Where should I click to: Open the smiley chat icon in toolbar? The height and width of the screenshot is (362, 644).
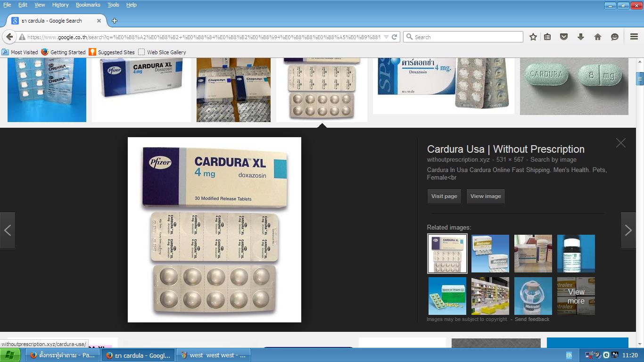coord(615,37)
